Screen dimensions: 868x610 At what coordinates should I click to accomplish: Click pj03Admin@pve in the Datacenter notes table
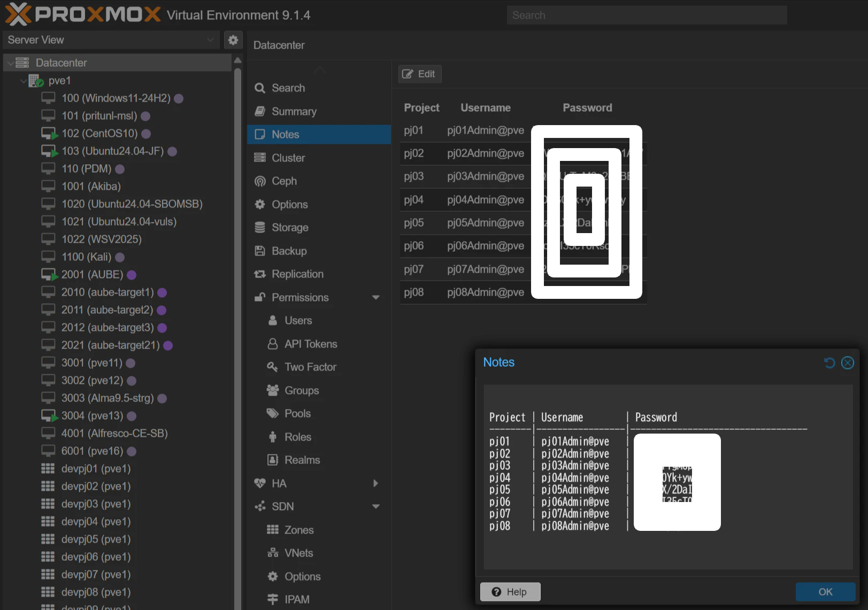[486, 176]
